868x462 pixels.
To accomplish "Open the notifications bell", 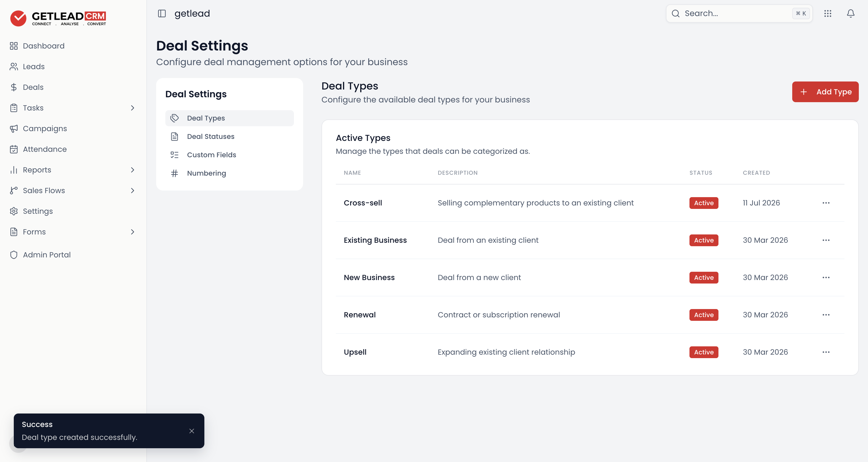I will pos(850,13).
